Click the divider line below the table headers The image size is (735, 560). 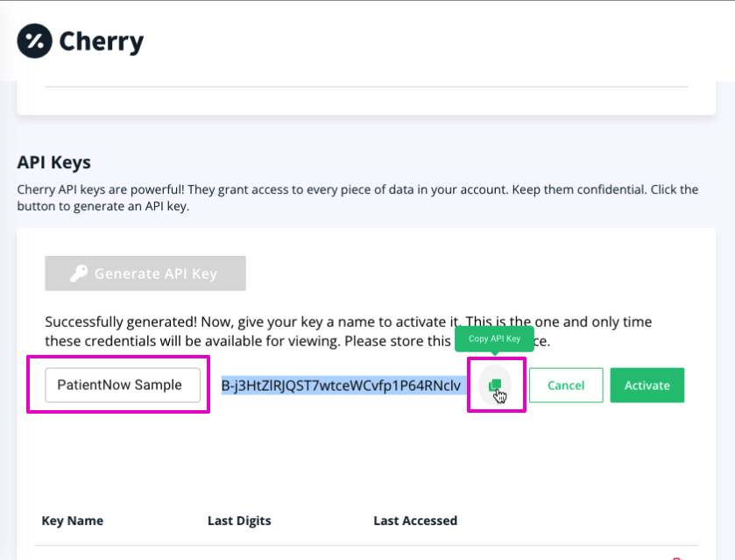[x=366, y=545]
